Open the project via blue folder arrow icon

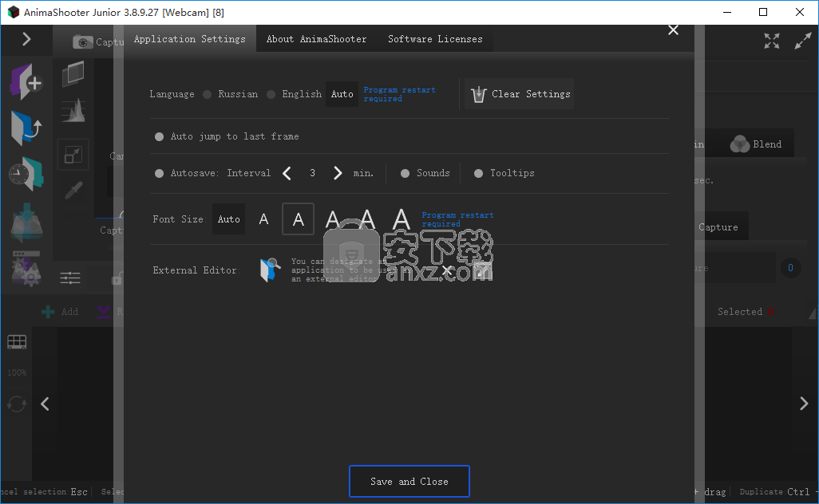[26, 128]
